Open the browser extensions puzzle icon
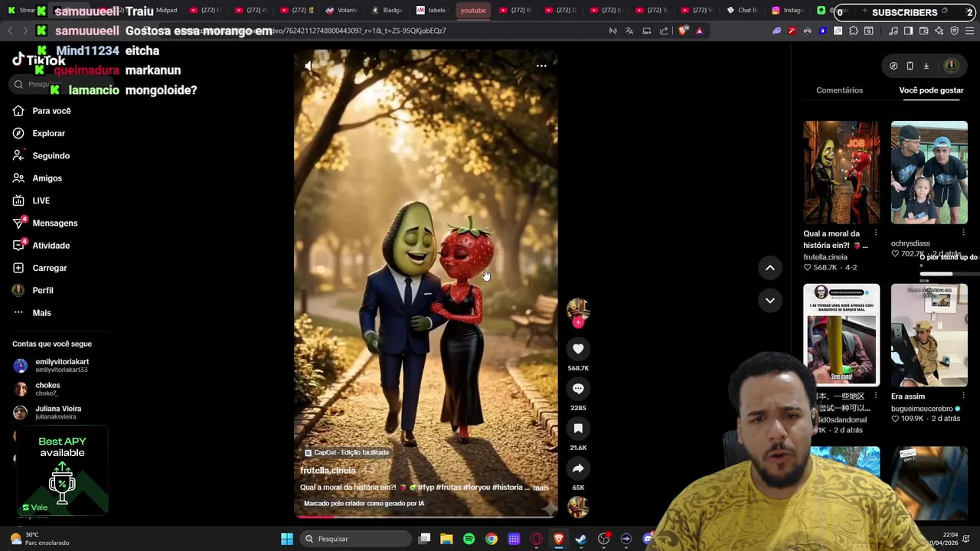This screenshot has height=551, width=980. [x=854, y=31]
